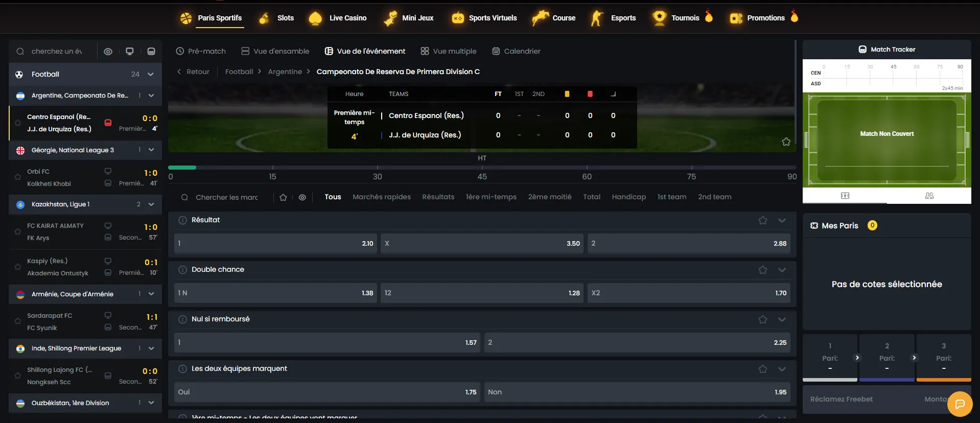Favorite the Kaspiy (Res.) match

tap(18, 267)
